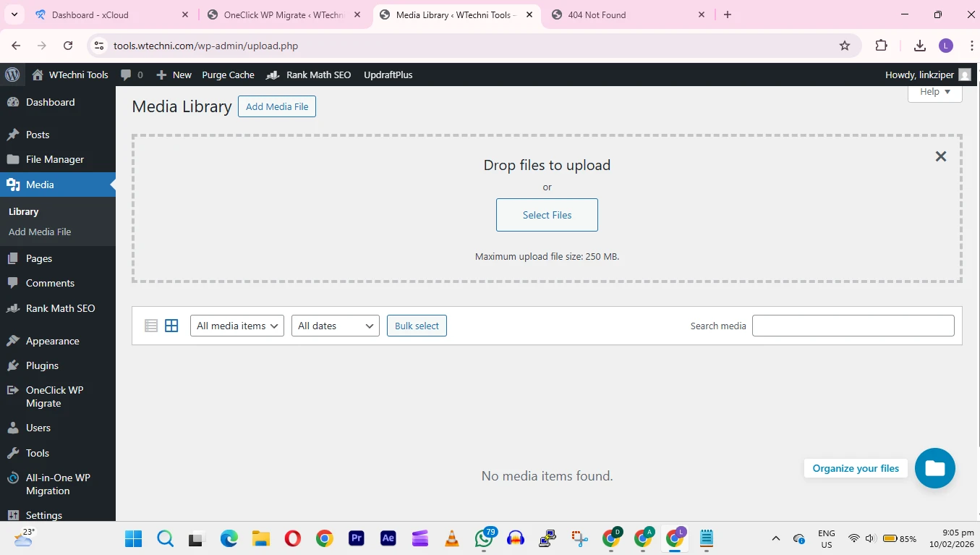The width and height of the screenshot is (980, 555).
Task: Open the All dates filter dropdown
Action: click(x=335, y=326)
